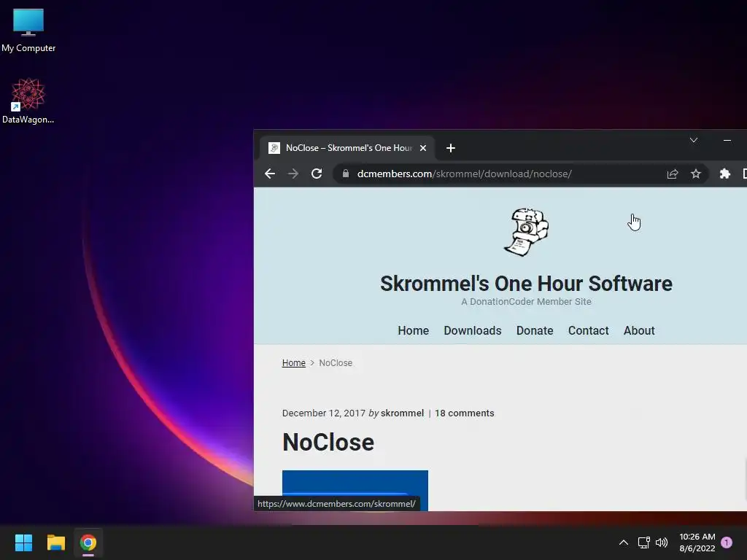Switch to Chrome via taskbar icon

click(x=88, y=542)
